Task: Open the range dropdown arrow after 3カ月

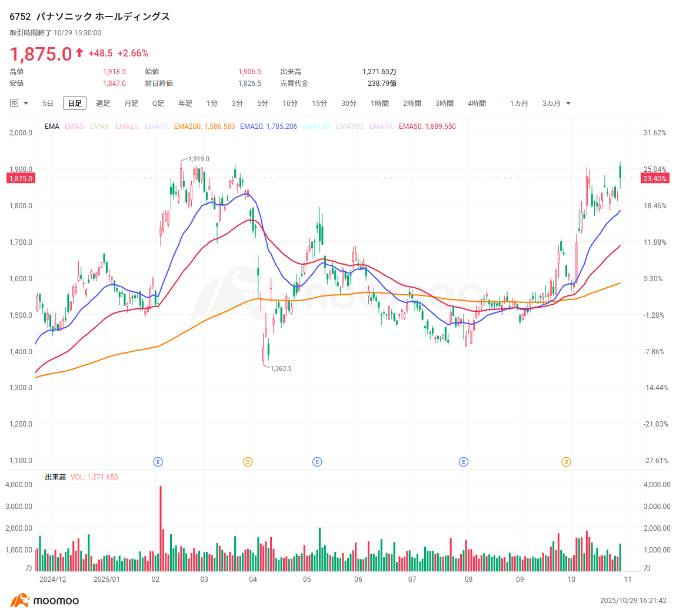Action: [568, 104]
